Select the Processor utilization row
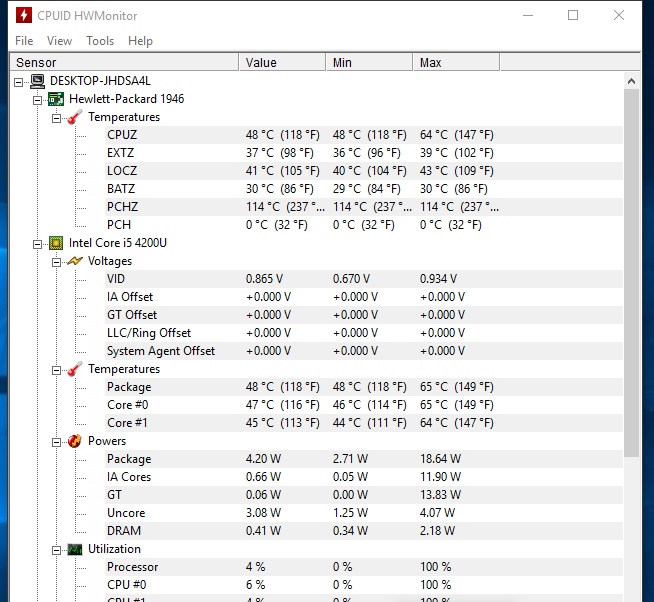The width and height of the screenshot is (654, 602). [364, 567]
